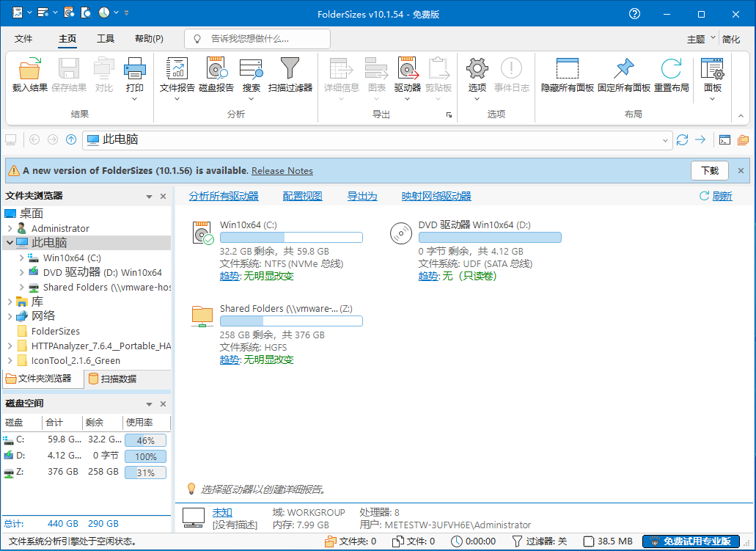756x551 pixels.
Task: Click 免费试用专业版 button
Action: (691, 541)
